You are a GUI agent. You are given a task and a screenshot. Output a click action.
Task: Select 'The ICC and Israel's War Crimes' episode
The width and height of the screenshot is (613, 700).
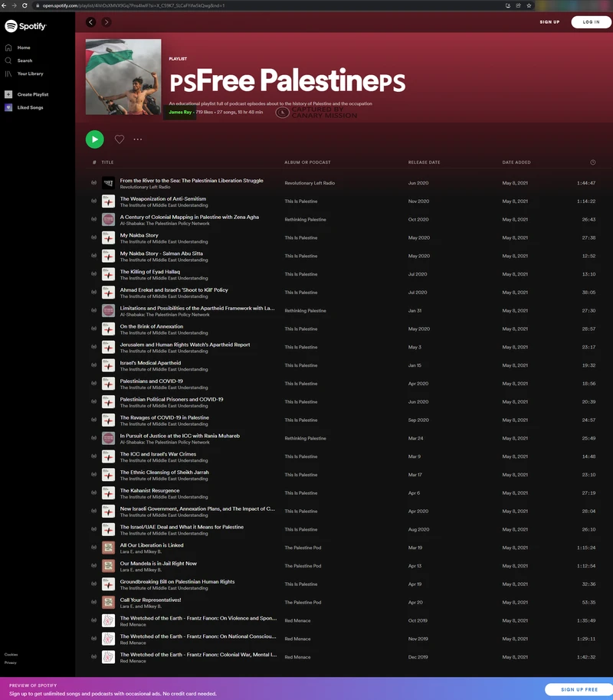pos(158,454)
